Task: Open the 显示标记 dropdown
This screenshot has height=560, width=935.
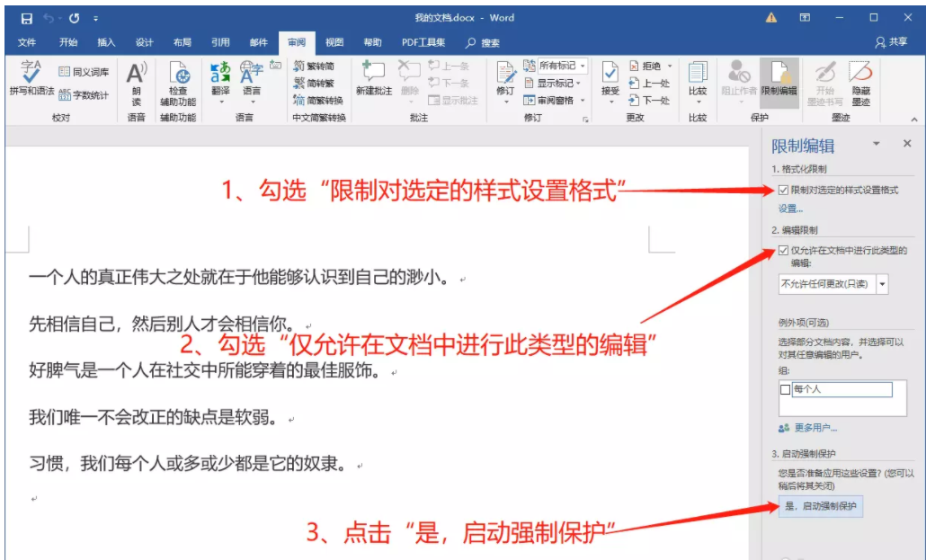Action: (552, 84)
